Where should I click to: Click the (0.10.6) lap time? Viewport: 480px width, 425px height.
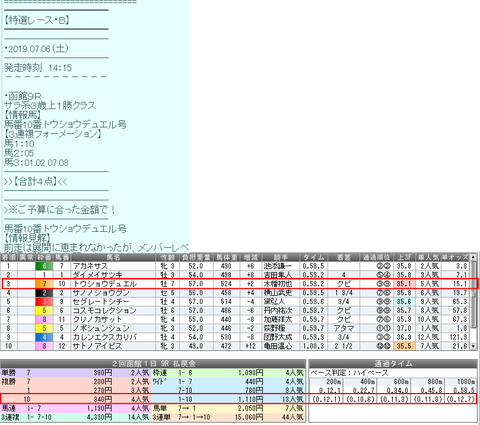click(x=360, y=399)
